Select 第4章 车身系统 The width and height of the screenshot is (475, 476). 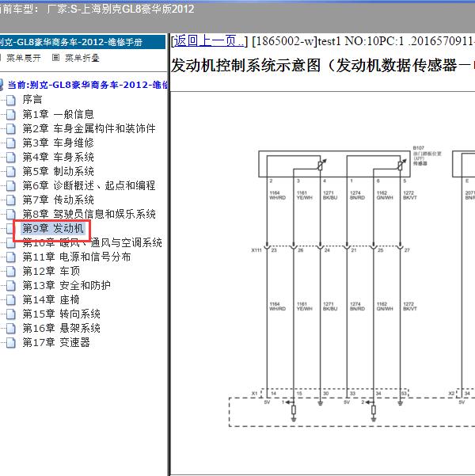point(59,157)
